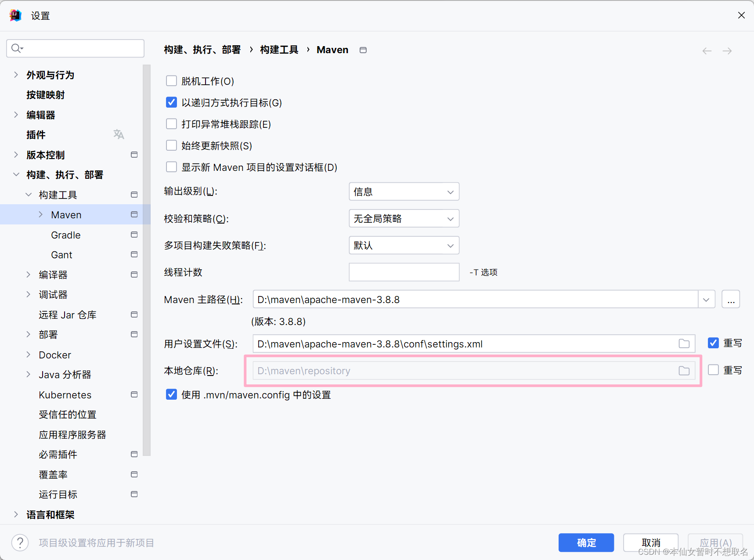Click 应用(A) button
This screenshot has height=560, width=754.
tap(715, 542)
